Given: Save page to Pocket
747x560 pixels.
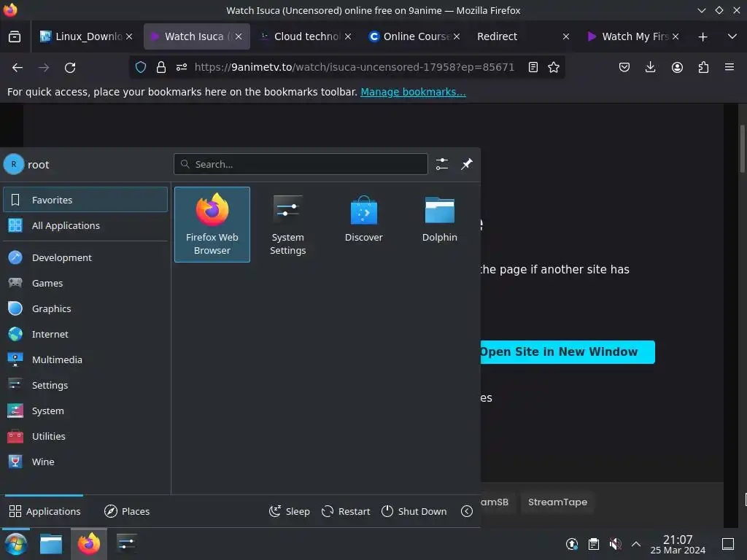Looking at the screenshot, I should pyautogui.click(x=624, y=67).
